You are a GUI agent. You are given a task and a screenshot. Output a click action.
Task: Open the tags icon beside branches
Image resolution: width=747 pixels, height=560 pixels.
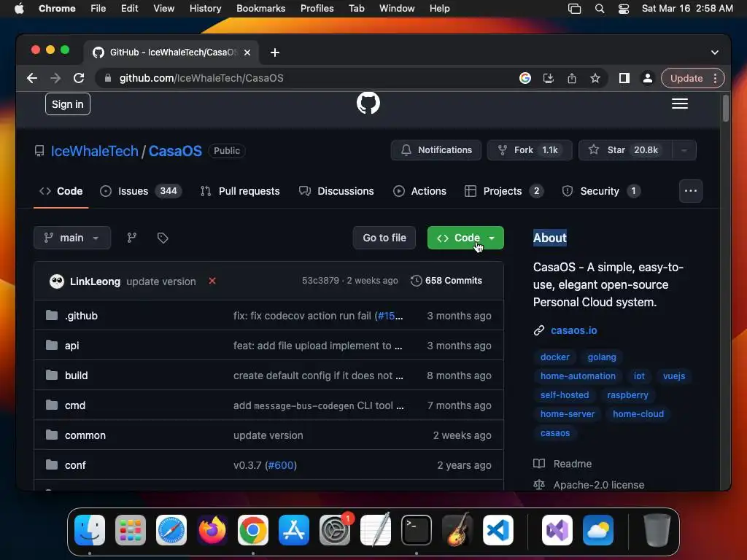(x=163, y=238)
